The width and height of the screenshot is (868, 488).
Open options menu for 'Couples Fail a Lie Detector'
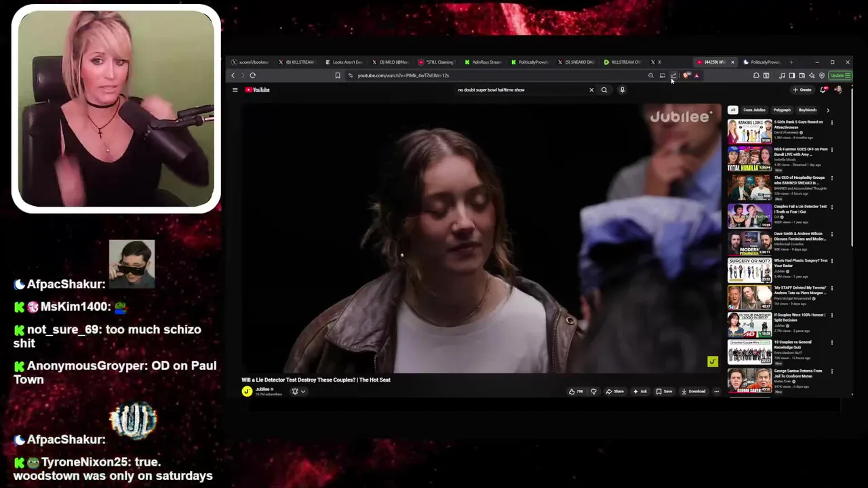(832, 207)
